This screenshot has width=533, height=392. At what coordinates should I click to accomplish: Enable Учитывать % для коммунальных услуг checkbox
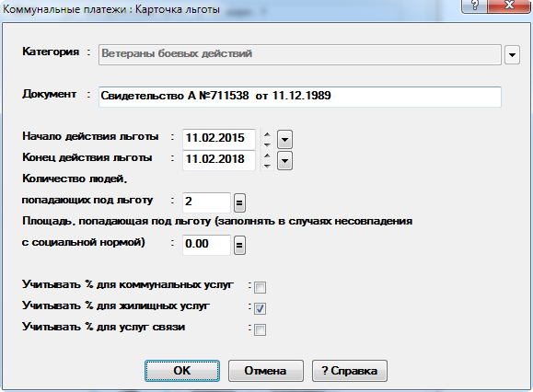(x=260, y=287)
